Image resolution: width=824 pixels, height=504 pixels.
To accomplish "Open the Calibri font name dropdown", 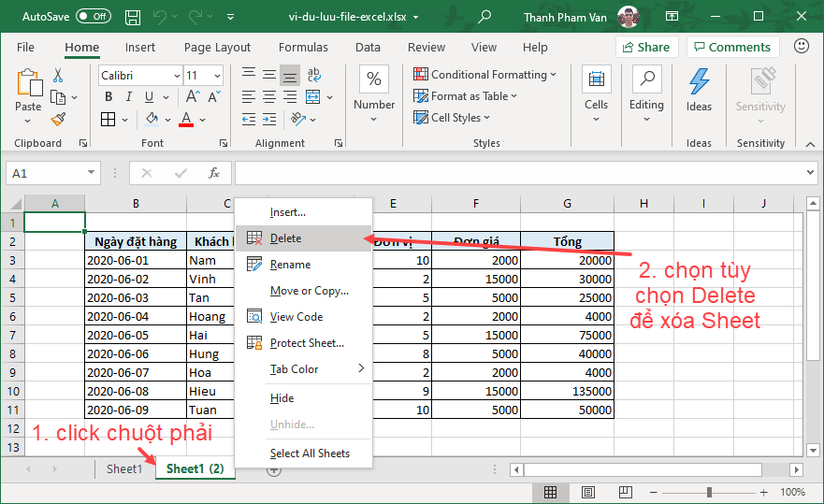I will coord(177,76).
